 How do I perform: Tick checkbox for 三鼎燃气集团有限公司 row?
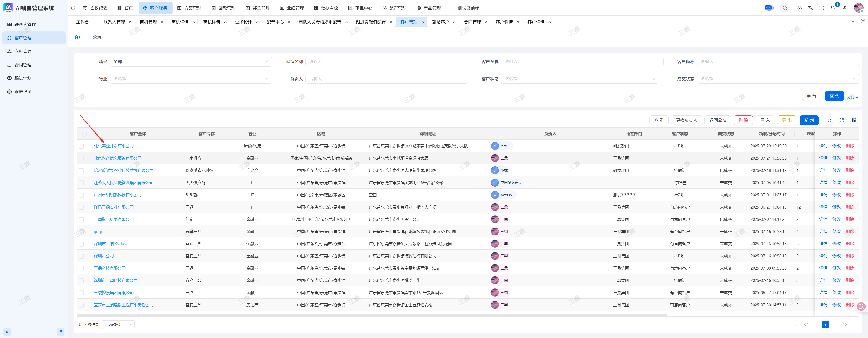tap(81, 219)
